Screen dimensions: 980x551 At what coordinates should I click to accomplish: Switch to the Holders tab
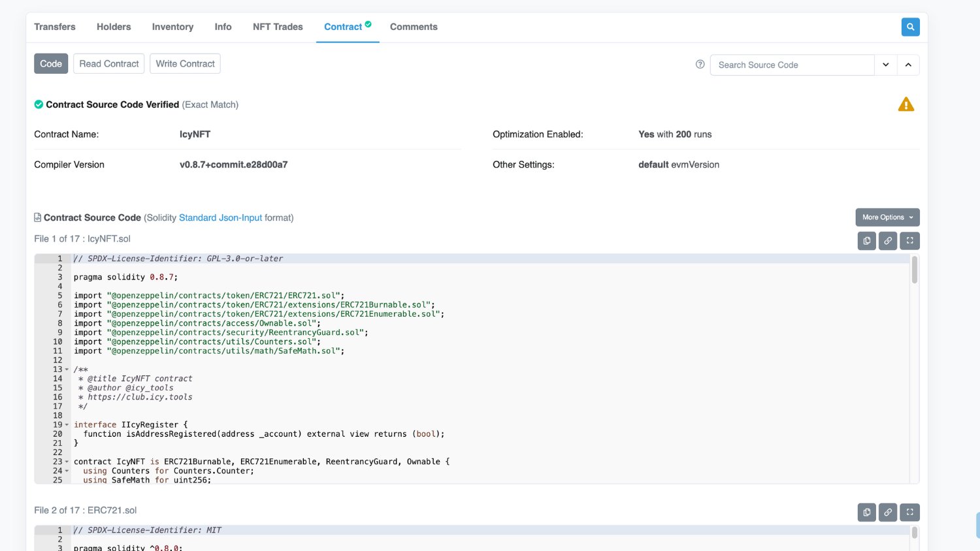[114, 27]
